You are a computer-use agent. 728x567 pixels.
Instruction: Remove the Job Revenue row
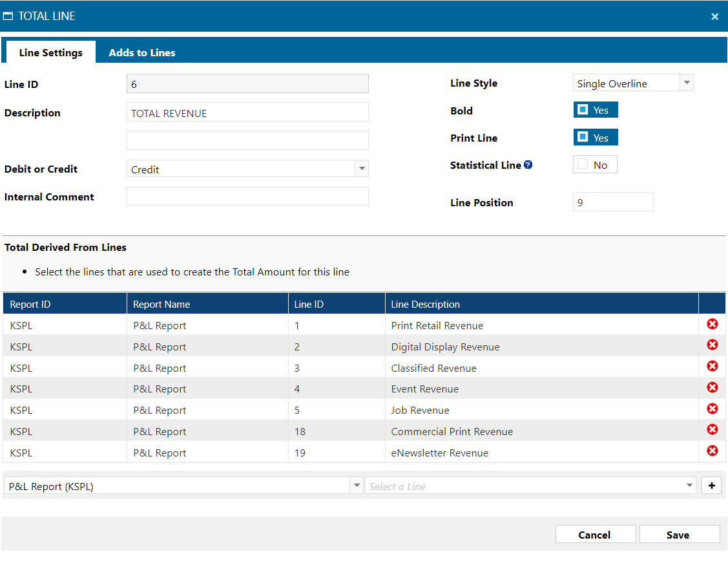(x=712, y=409)
